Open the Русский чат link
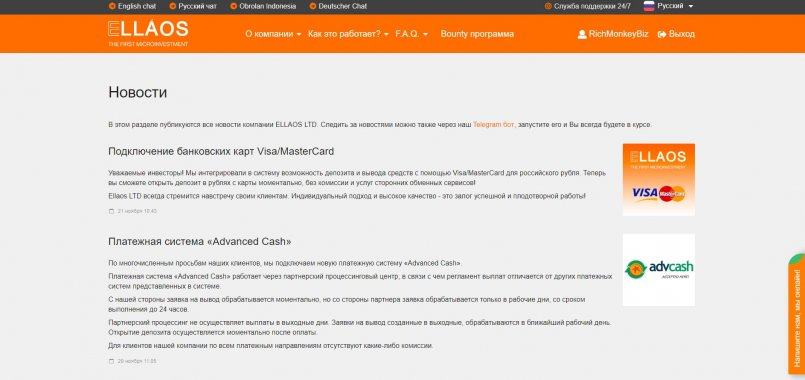This screenshot has width=805, height=380. click(198, 7)
